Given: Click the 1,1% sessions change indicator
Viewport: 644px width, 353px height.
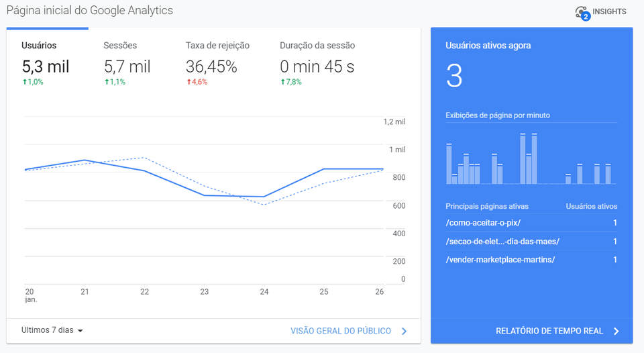Looking at the screenshot, I should tap(115, 82).
